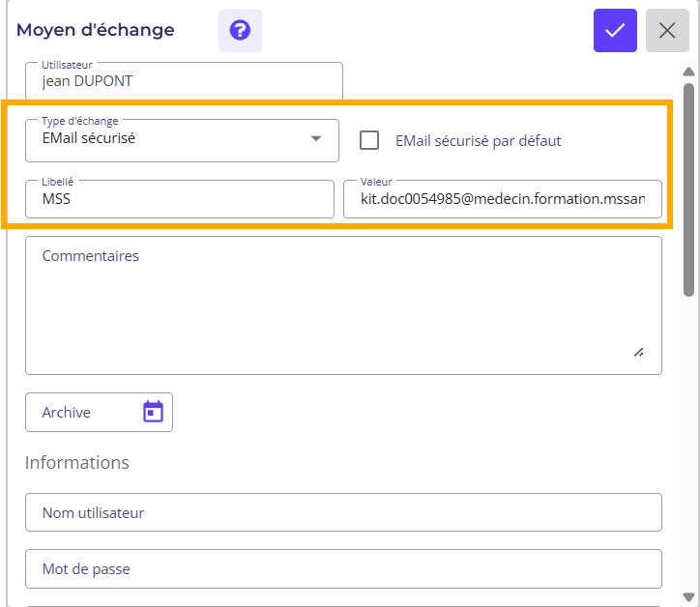Grab the Commentaires resize handle
Image resolution: width=700 pixels, height=607 pixels.
(639, 353)
